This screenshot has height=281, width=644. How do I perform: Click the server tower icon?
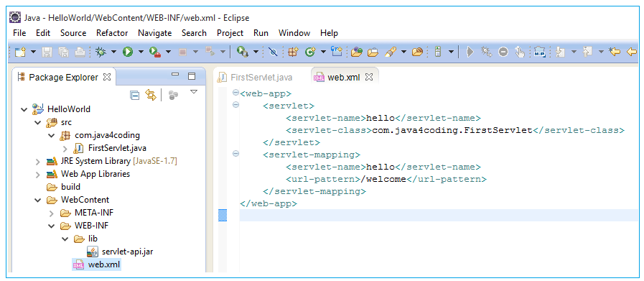(x=438, y=52)
